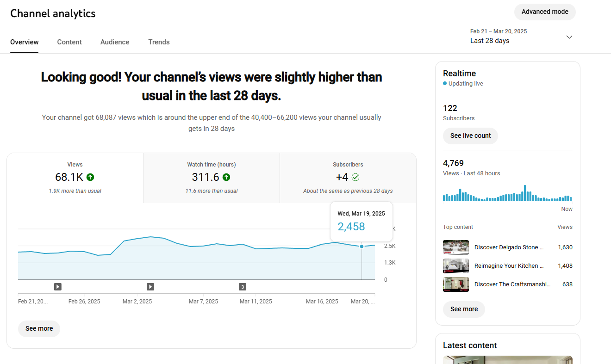Screen dimensions: 611x364
Task: Click the See live count button
Action: (x=470, y=136)
